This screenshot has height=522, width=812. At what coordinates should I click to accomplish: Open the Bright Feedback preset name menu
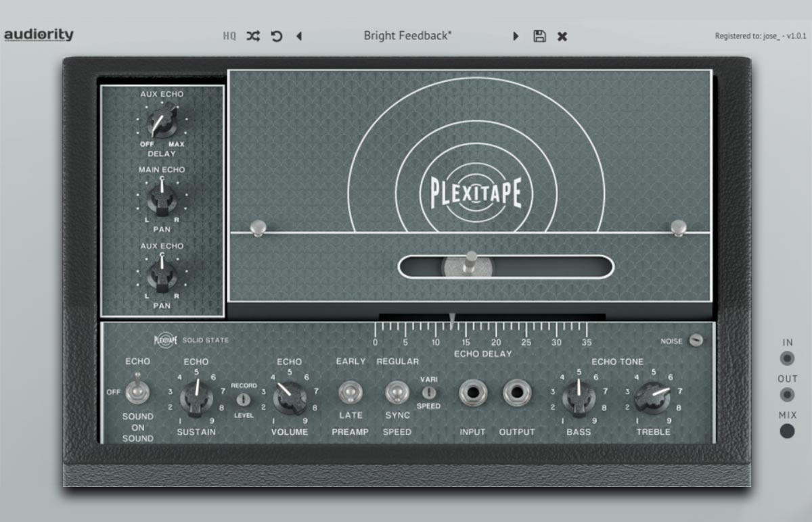[x=407, y=36]
